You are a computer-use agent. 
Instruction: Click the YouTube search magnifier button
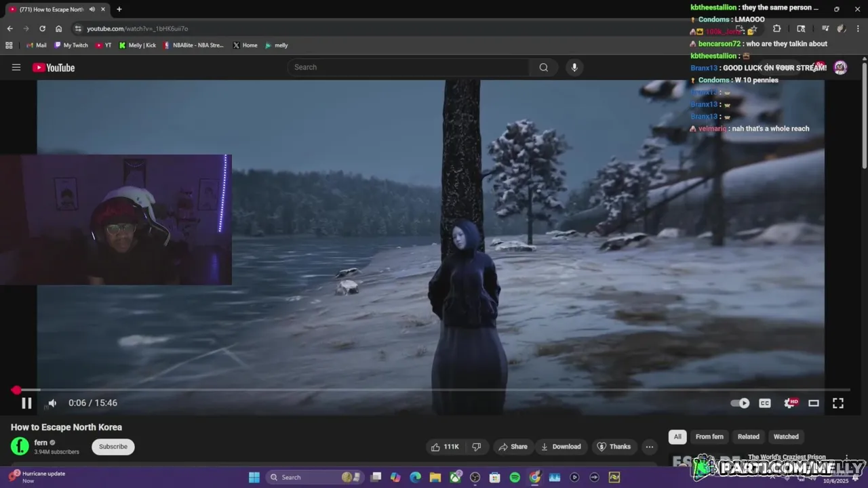(x=544, y=67)
